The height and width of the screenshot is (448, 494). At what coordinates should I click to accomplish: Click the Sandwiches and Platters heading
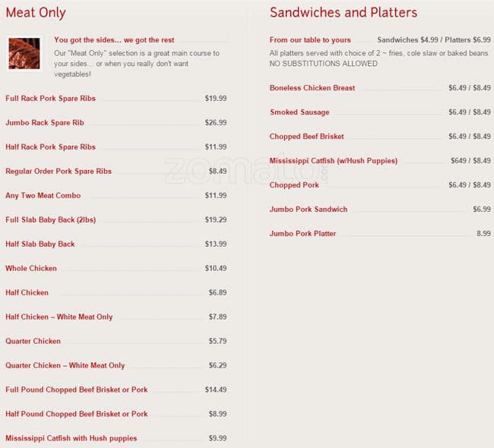pyautogui.click(x=343, y=13)
